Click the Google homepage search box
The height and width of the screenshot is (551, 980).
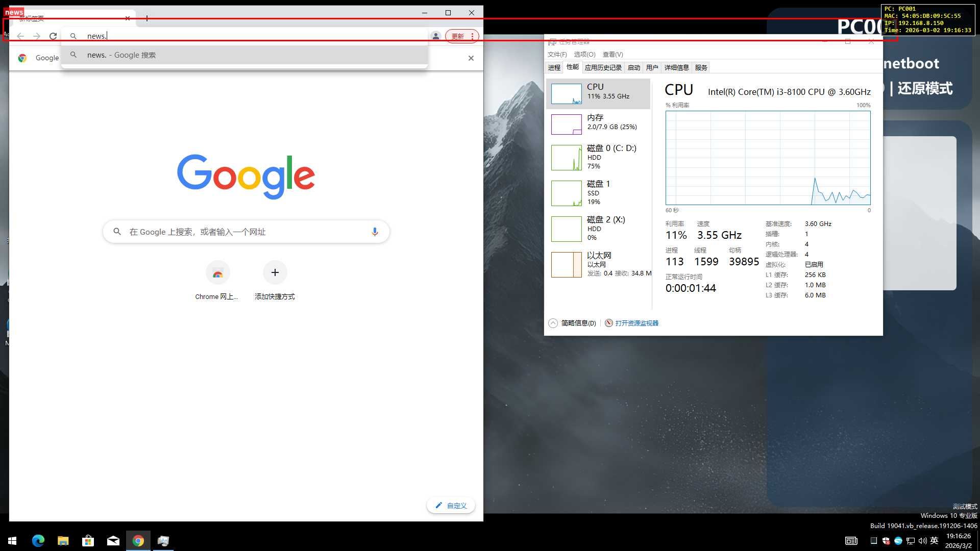(x=245, y=232)
